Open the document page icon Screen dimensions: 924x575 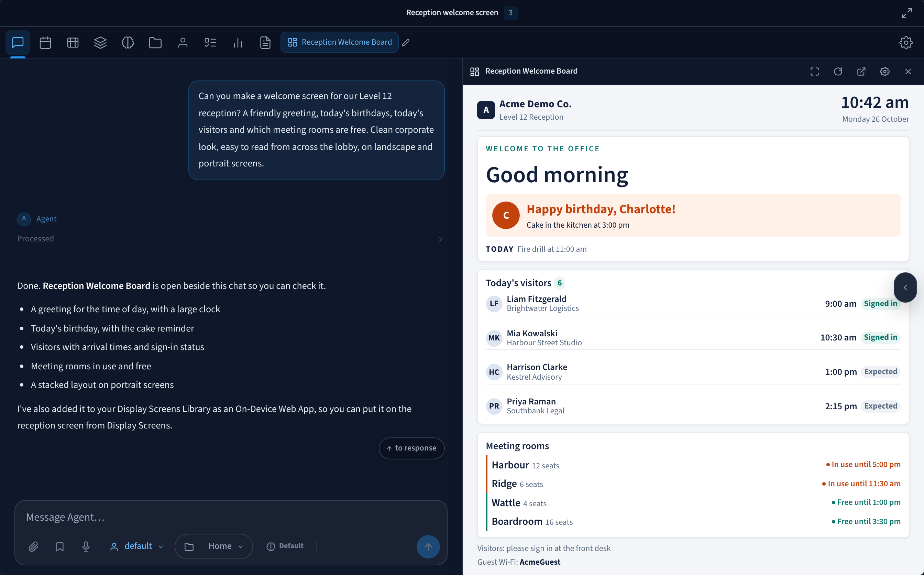[265, 42]
